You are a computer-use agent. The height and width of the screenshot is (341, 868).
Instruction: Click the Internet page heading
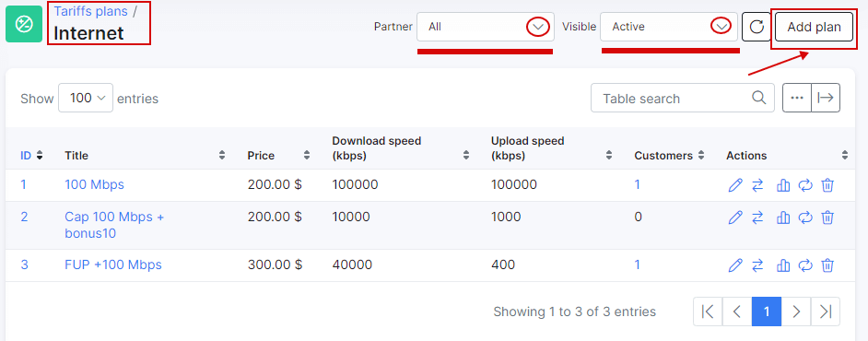click(x=88, y=33)
